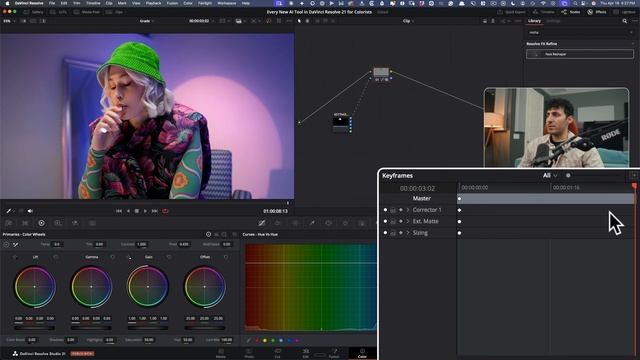The image size is (640, 360).
Task: Collapse the Resolve FX Refine category
Action: (633, 44)
